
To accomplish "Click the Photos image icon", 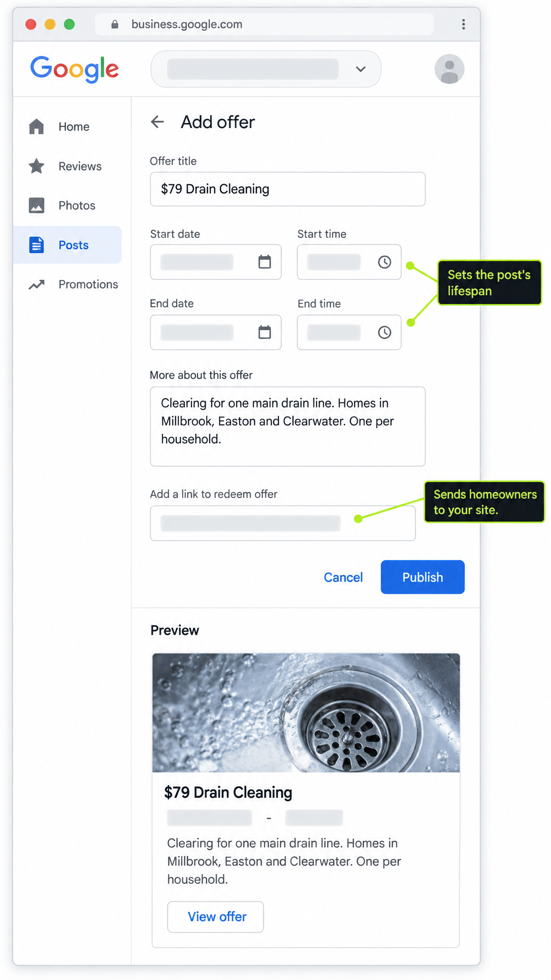I will point(36,206).
